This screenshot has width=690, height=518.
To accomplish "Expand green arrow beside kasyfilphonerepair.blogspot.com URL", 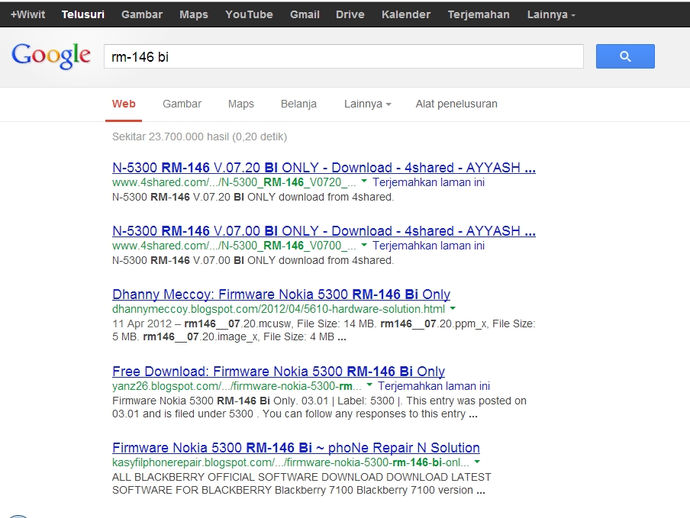I will tap(477, 461).
